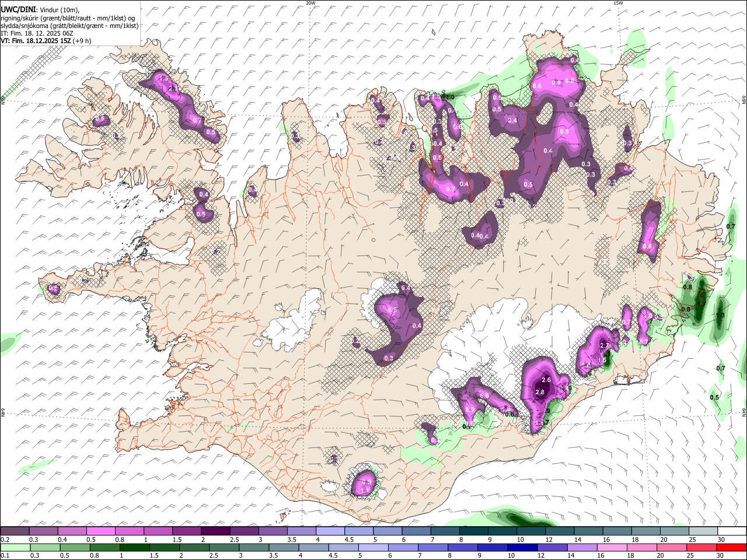
Task: Select the grey-blue 3.5 swatch, lower scale
Action: [284, 548]
